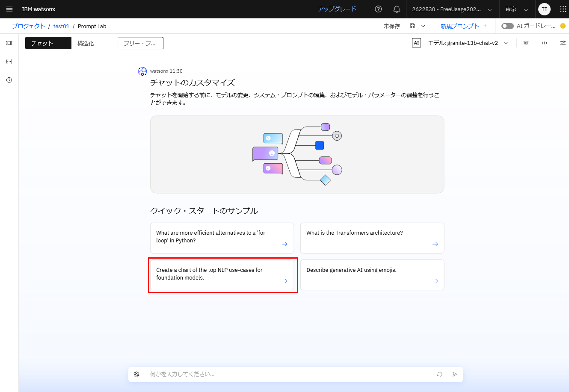Click the AI model badge icon
The width and height of the screenshot is (569, 392).
[x=416, y=43]
